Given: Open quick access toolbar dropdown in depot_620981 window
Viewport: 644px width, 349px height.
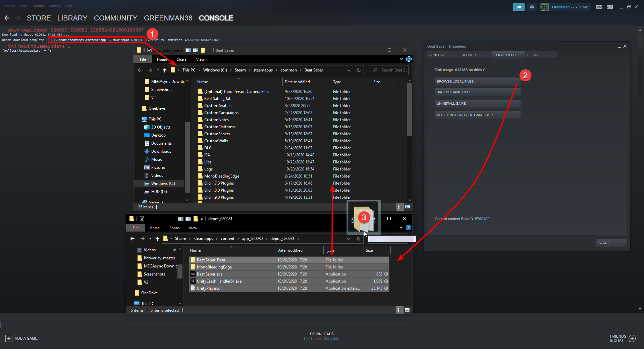Looking at the screenshot, I should [202, 219].
